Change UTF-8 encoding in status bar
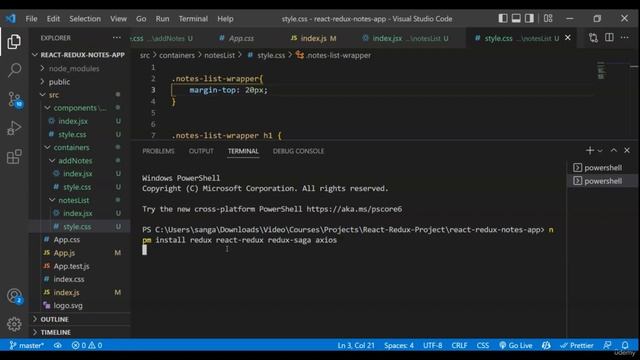640x360 pixels. 433,345
